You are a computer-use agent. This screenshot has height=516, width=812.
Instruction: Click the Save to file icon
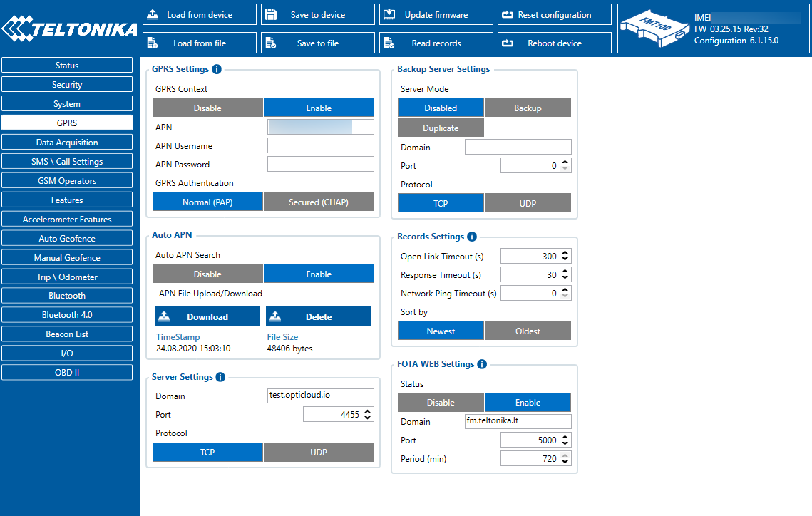coord(271,43)
